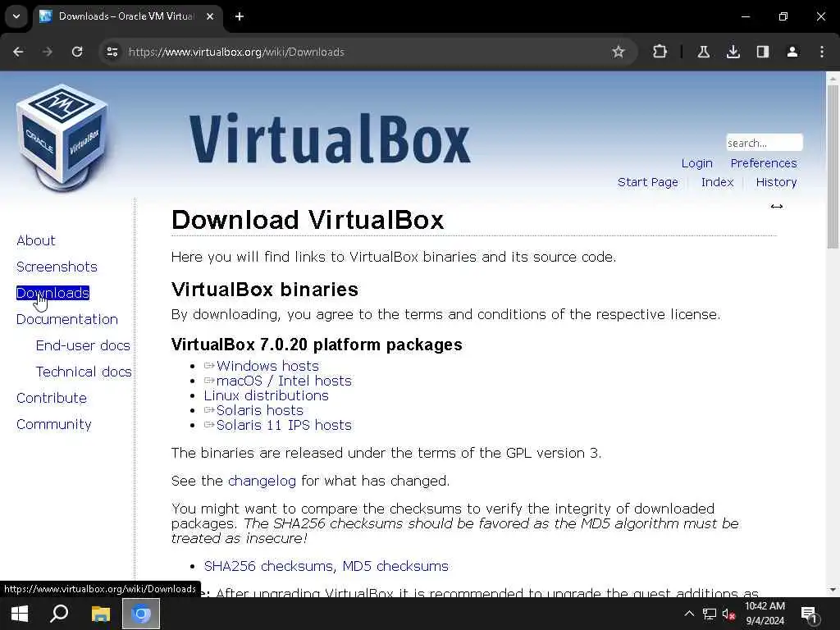840x630 pixels.
Task: Open the Extensions puzzle icon
Action: tap(660, 52)
